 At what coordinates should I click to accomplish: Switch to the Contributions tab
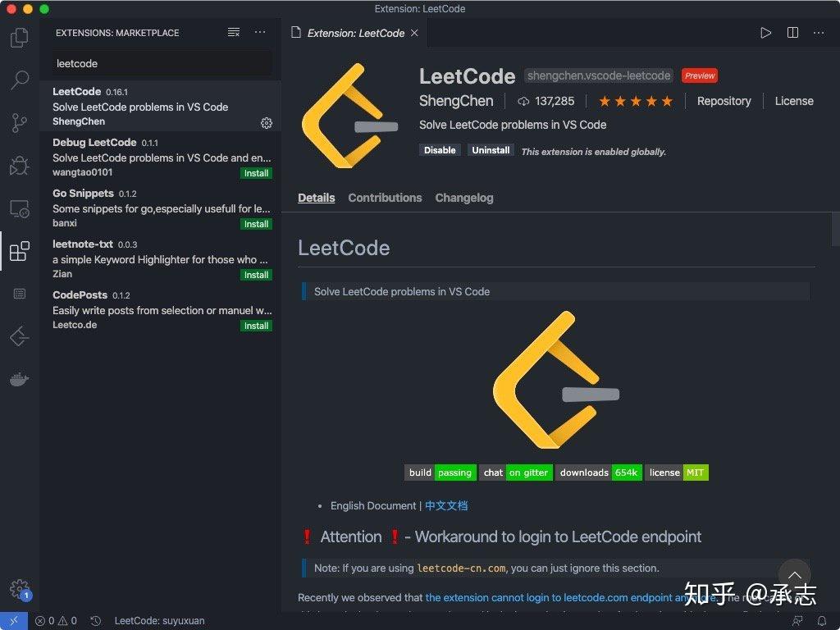[x=385, y=198]
